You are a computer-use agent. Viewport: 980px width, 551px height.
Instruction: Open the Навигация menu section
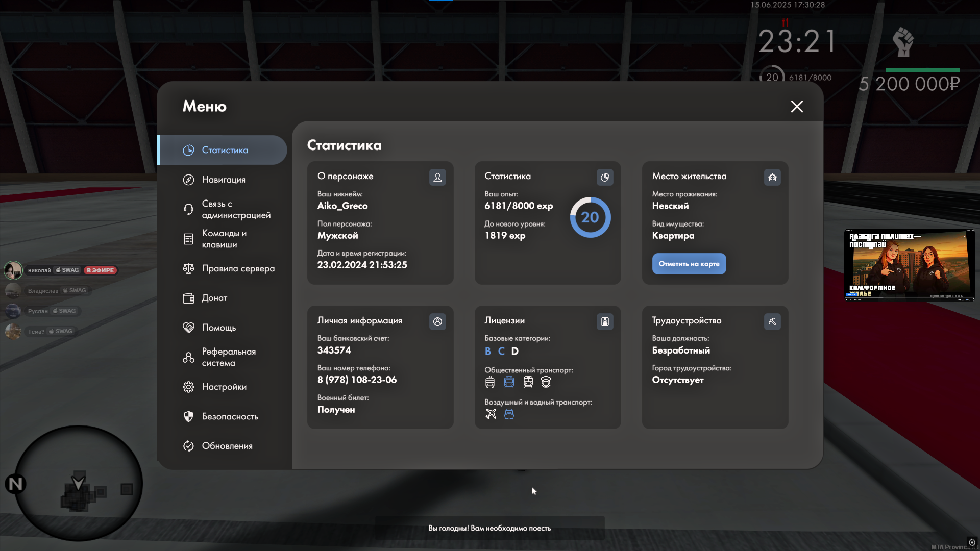[x=223, y=180]
